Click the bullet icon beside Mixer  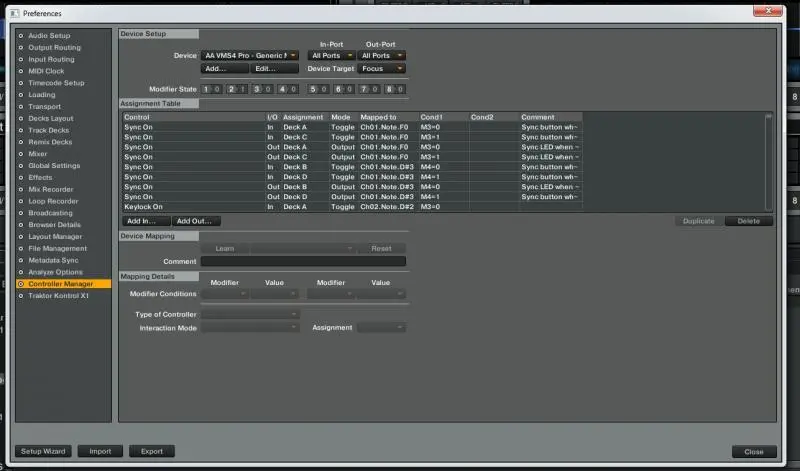[21, 154]
